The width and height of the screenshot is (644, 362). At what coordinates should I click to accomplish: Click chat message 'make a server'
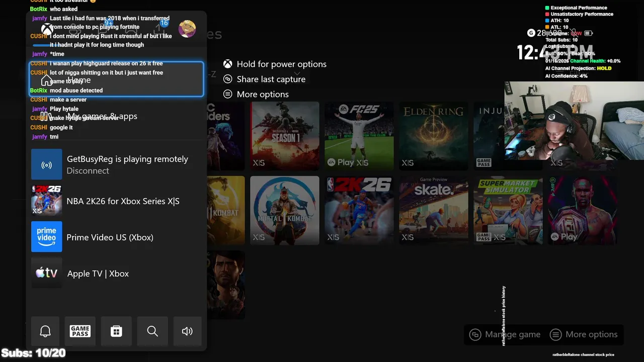coord(68,100)
